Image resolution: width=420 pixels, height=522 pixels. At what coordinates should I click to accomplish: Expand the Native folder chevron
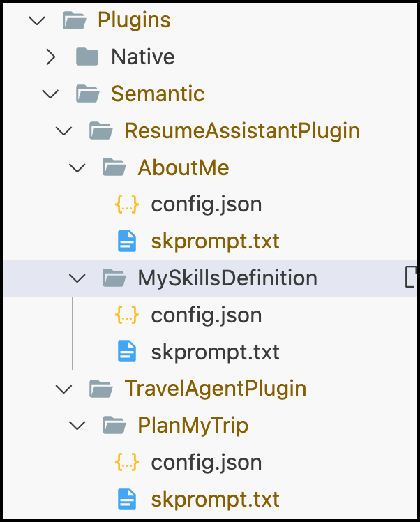coord(51,57)
